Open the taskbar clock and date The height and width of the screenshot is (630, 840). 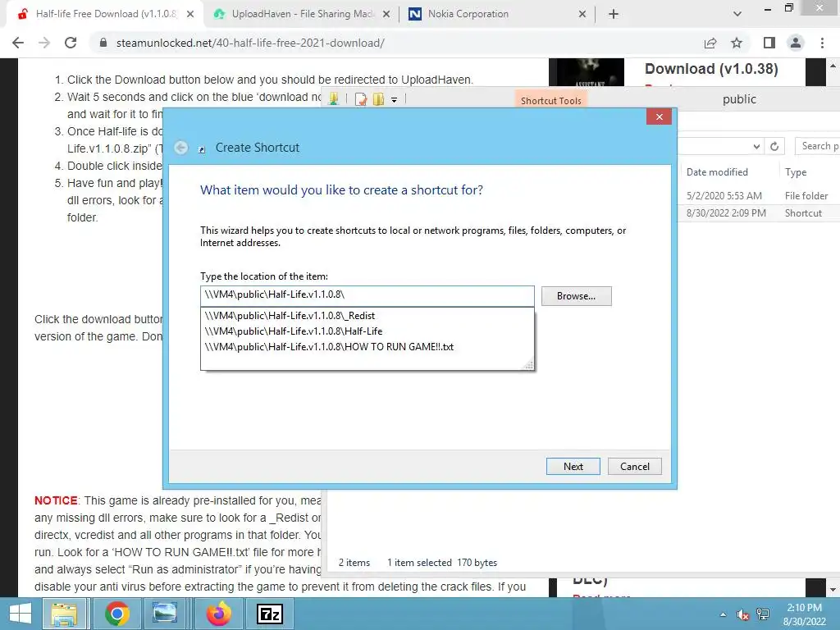804,614
